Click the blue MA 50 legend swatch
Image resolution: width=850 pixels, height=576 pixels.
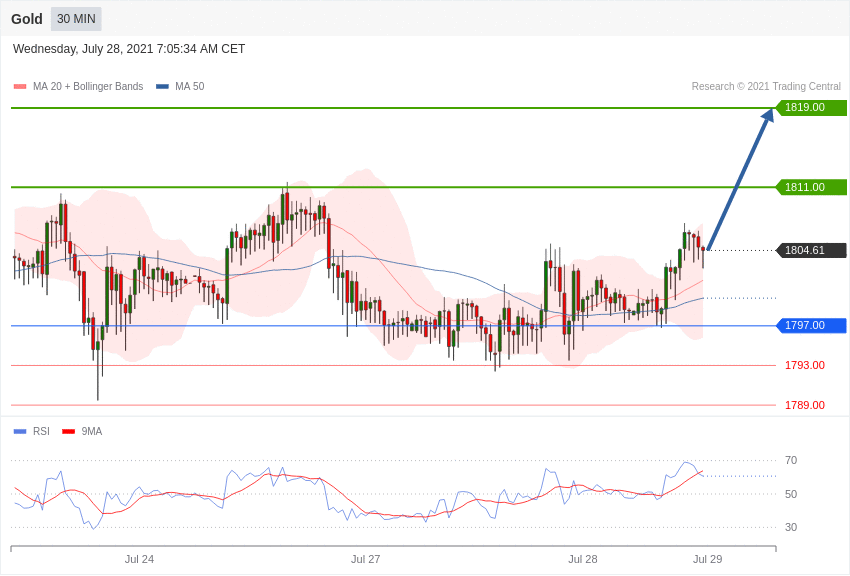click(x=162, y=87)
